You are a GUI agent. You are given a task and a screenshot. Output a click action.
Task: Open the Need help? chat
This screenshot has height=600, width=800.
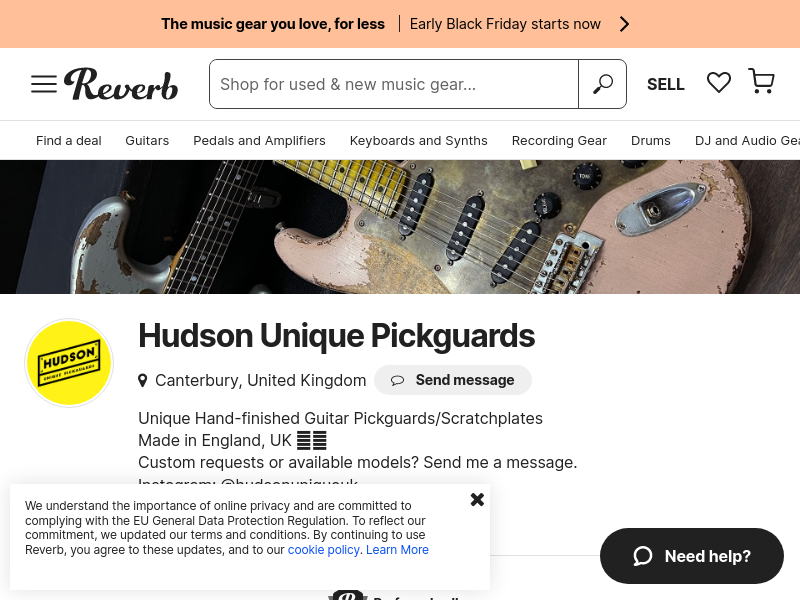691,556
